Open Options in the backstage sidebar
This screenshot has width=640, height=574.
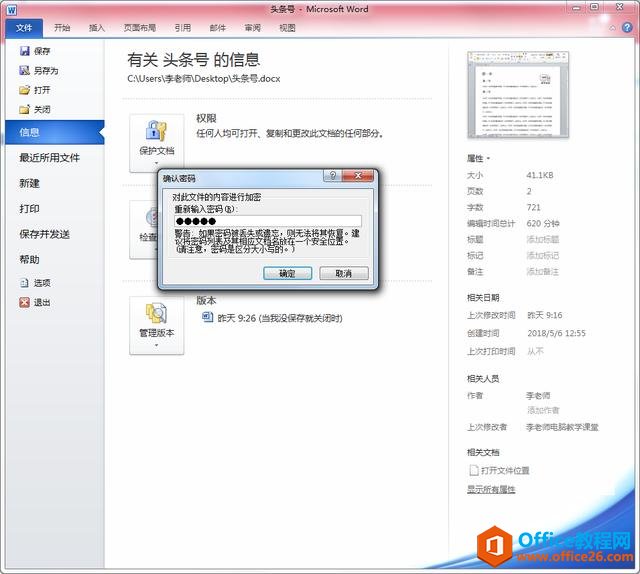click(36, 283)
